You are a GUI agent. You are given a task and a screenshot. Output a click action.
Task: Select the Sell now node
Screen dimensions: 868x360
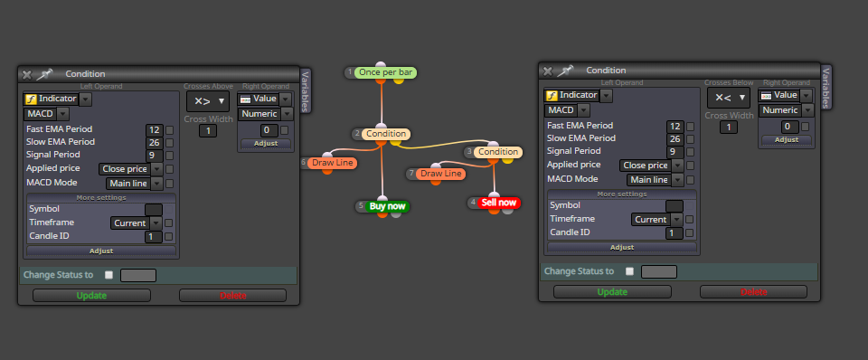[499, 203]
